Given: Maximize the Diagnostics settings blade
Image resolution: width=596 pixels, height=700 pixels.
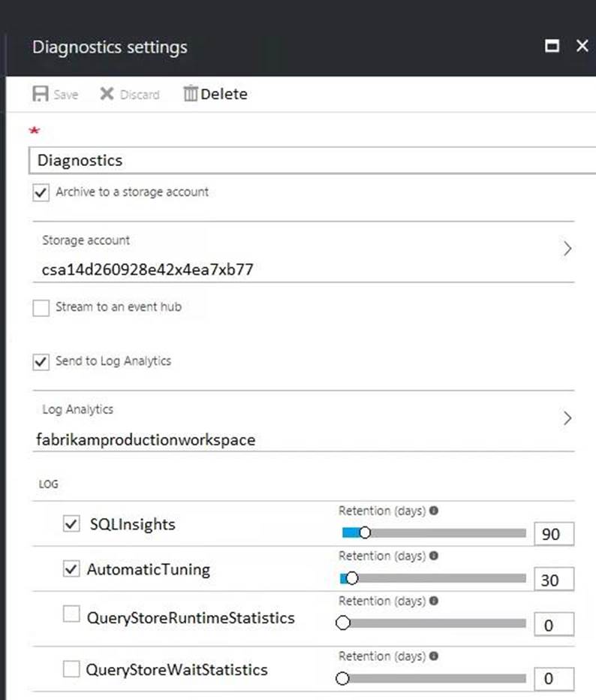Looking at the screenshot, I should [552, 47].
